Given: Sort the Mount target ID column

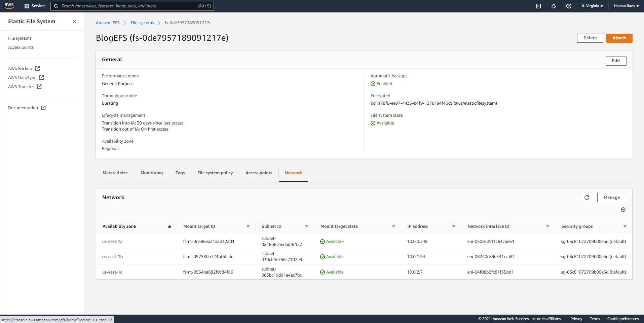Looking at the screenshot, I should [x=248, y=226].
